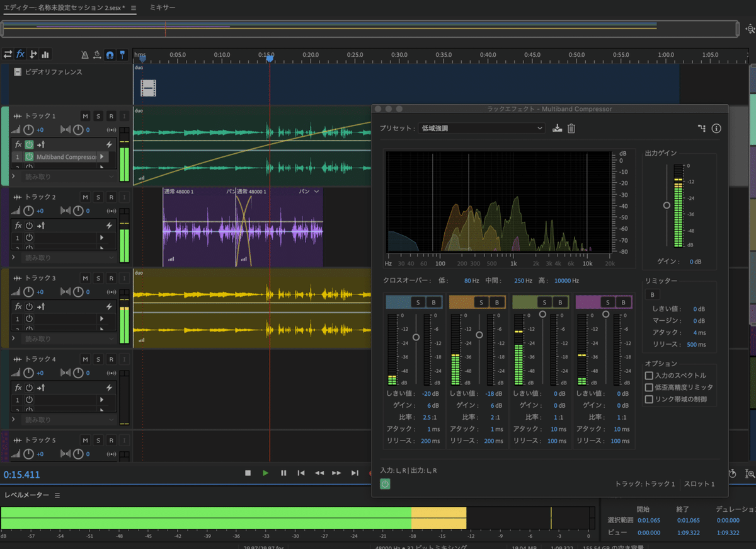Open the エディター panel menu icon
756x549 pixels.
(134, 8)
